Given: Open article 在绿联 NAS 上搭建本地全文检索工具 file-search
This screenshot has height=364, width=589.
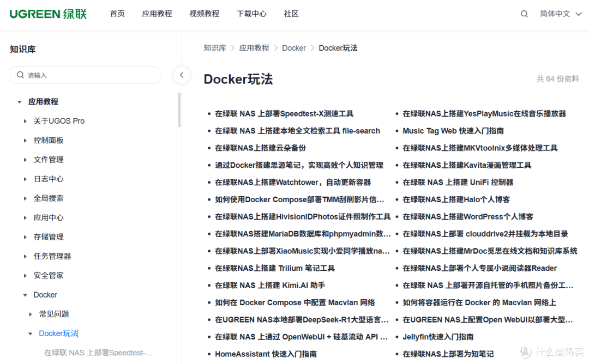Looking at the screenshot, I should [298, 131].
